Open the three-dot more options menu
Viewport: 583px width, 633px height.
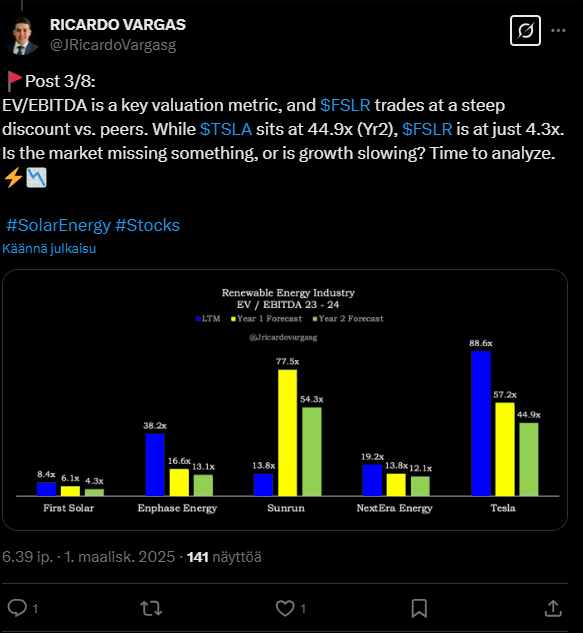point(558,31)
